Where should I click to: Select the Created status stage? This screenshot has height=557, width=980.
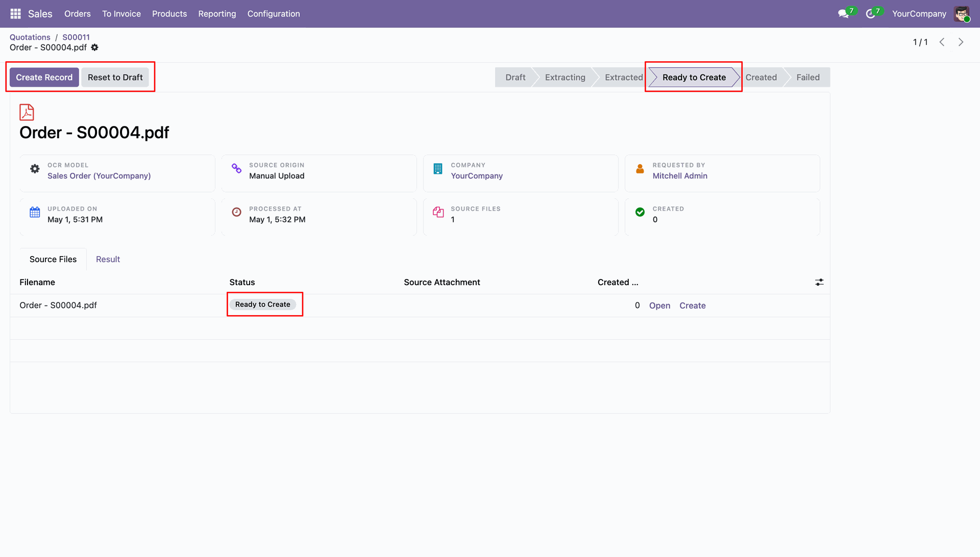coord(761,78)
